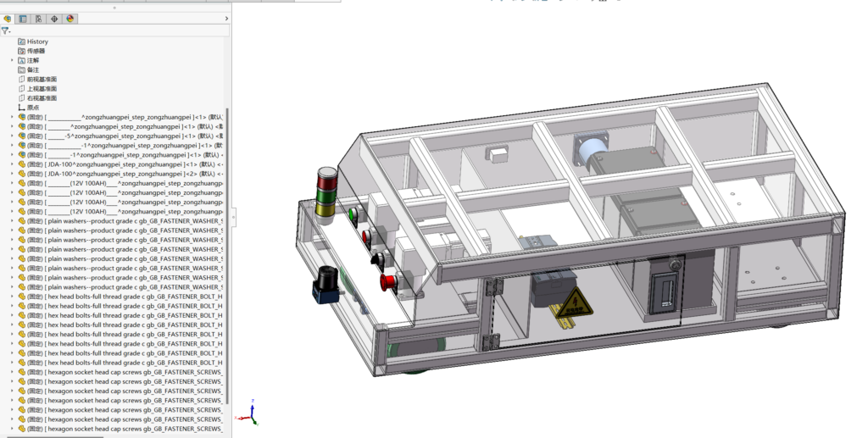Click the 传感器 sensors folder icon
Image resolution: width=868 pixels, height=438 pixels.
22,51
